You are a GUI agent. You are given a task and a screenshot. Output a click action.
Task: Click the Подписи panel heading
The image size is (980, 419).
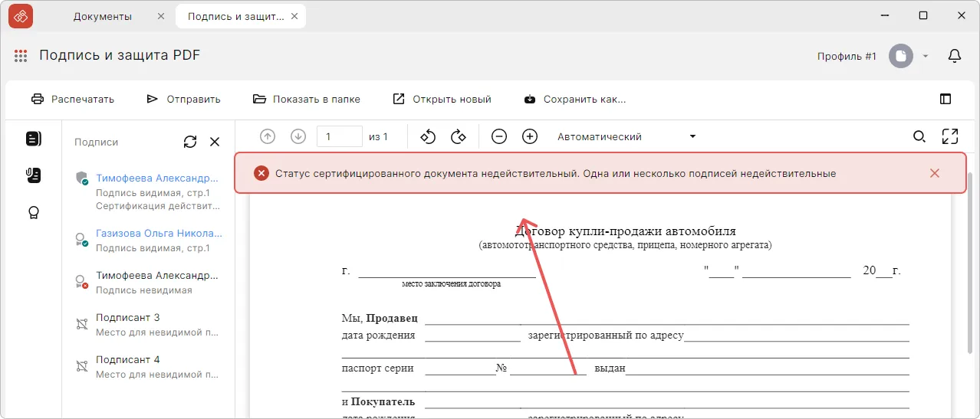(x=97, y=142)
